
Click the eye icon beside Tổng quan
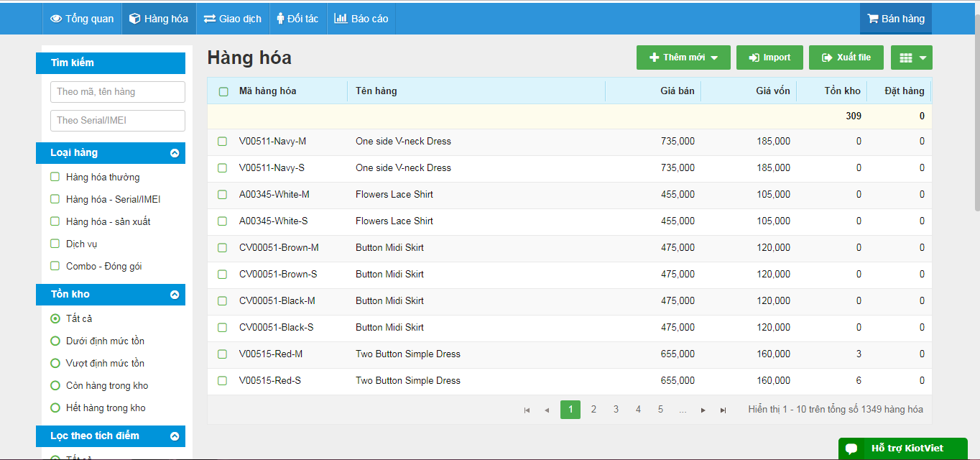pos(56,19)
